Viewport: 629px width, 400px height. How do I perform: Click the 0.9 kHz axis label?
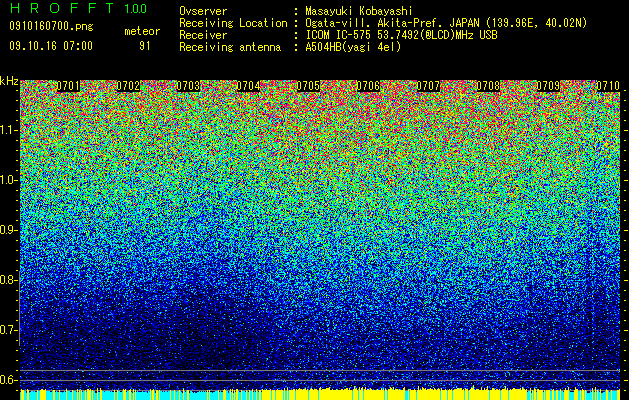[x=9, y=230]
